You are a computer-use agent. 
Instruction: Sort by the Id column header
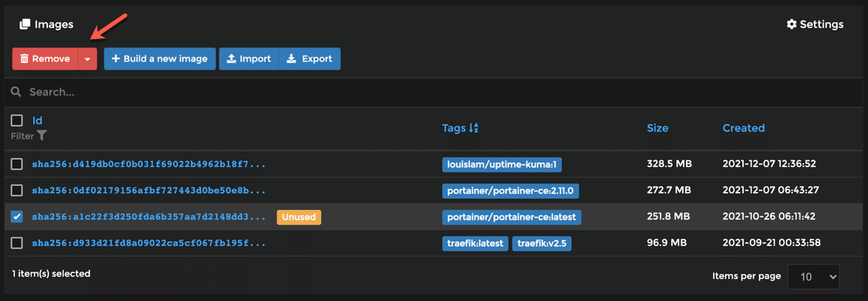[x=38, y=120]
